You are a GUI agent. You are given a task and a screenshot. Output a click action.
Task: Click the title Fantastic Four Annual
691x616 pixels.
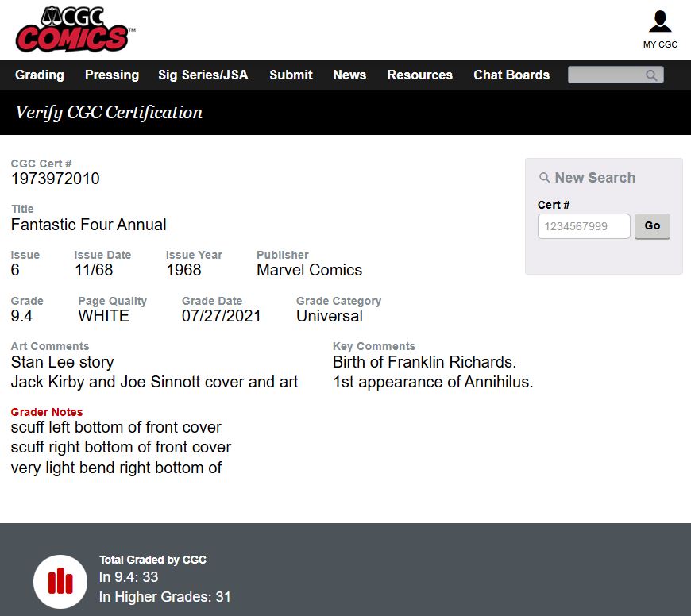[89, 225]
